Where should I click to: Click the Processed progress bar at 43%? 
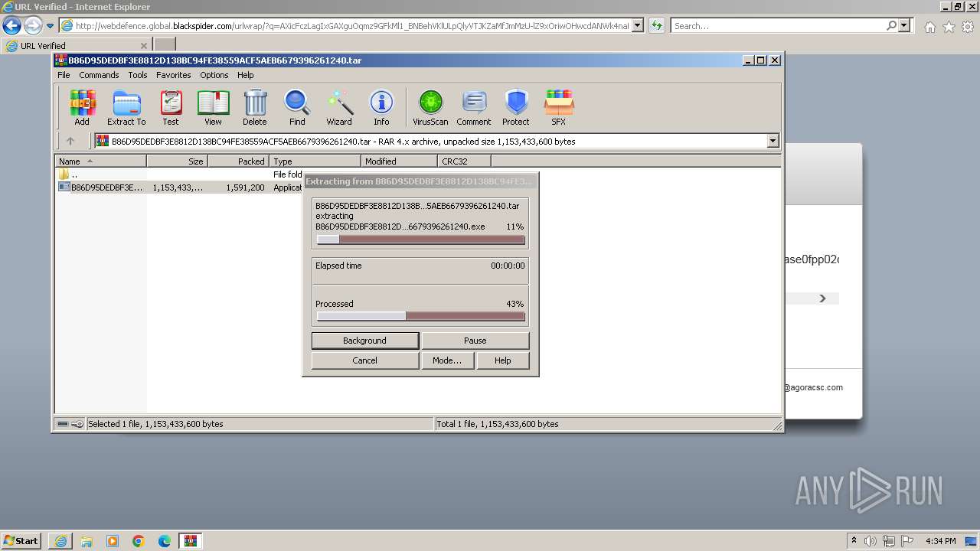pyautogui.click(x=420, y=316)
